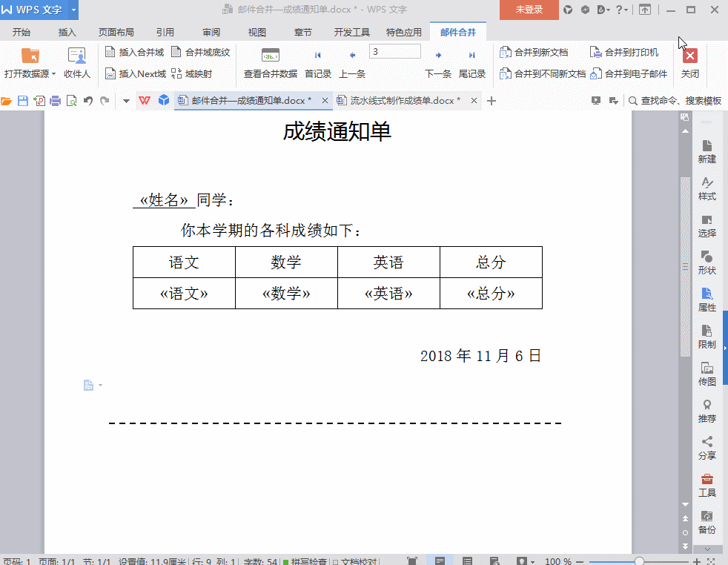Open 新建 in right sidebar
This screenshot has height=565, width=728.
707,151
